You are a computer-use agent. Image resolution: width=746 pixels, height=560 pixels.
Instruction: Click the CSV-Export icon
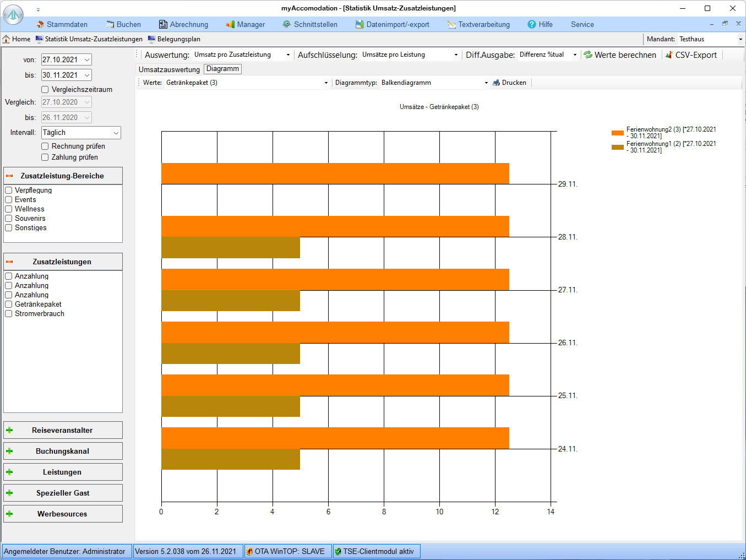click(x=669, y=55)
